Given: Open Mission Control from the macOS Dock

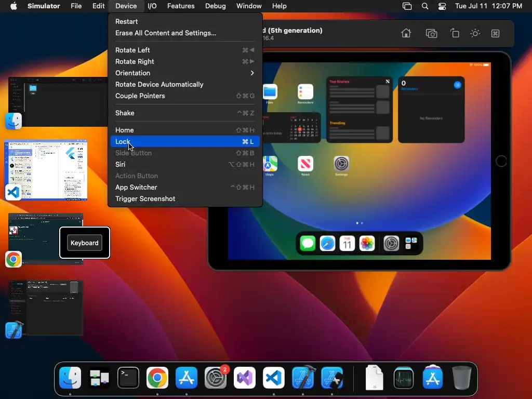Looking at the screenshot, I should point(99,378).
